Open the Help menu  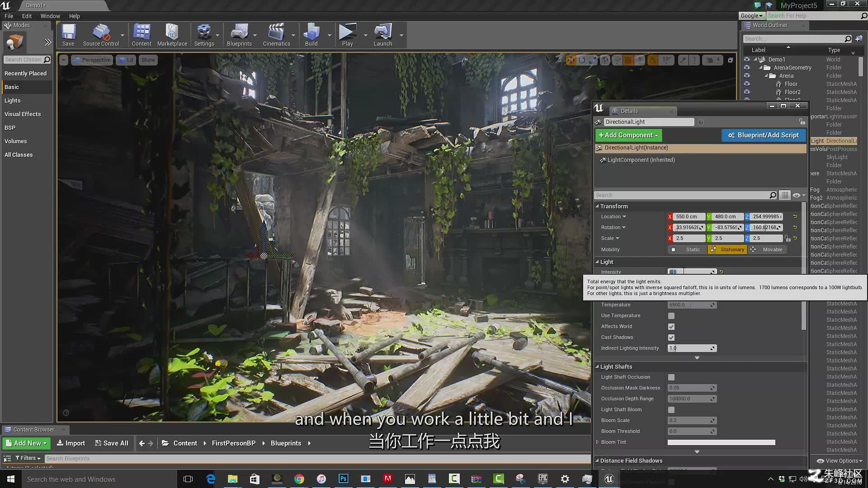pyautogui.click(x=74, y=16)
